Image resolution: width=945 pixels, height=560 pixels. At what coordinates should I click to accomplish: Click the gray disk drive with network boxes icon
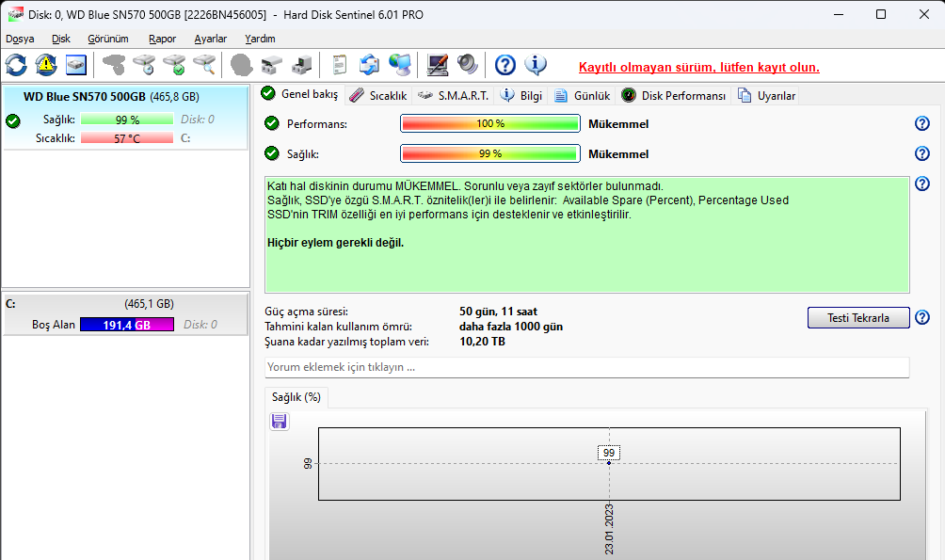(x=272, y=65)
